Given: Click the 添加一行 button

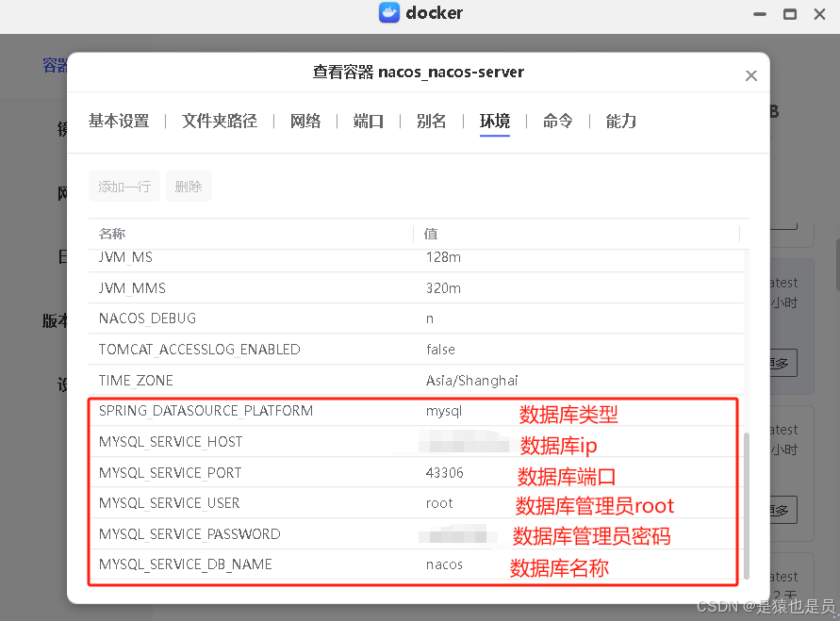Looking at the screenshot, I should (x=124, y=187).
